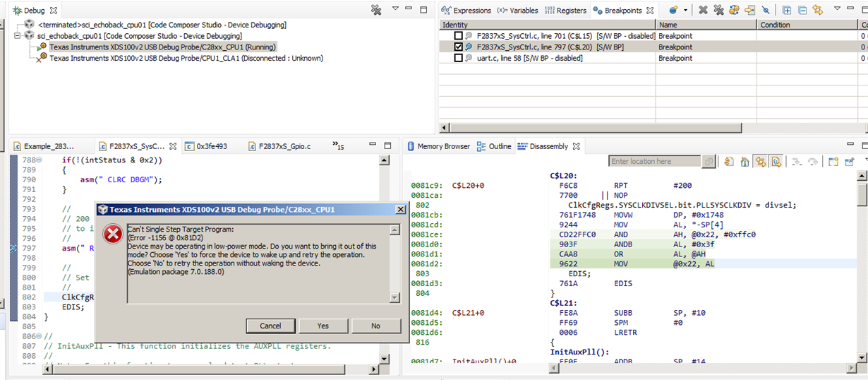Select the C28xx_CPU1 (Running) debug entry
Viewport: 868px width, 380px height.
click(x=162, y=47)
